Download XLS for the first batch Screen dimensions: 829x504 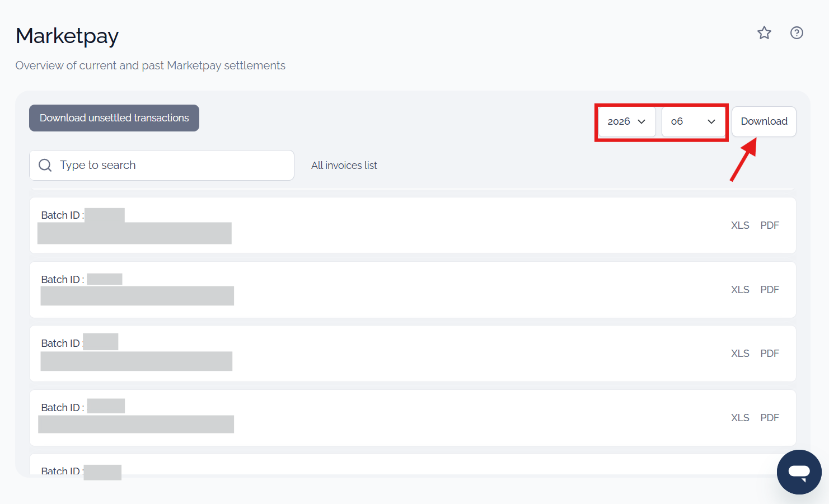tap(740, 225)
